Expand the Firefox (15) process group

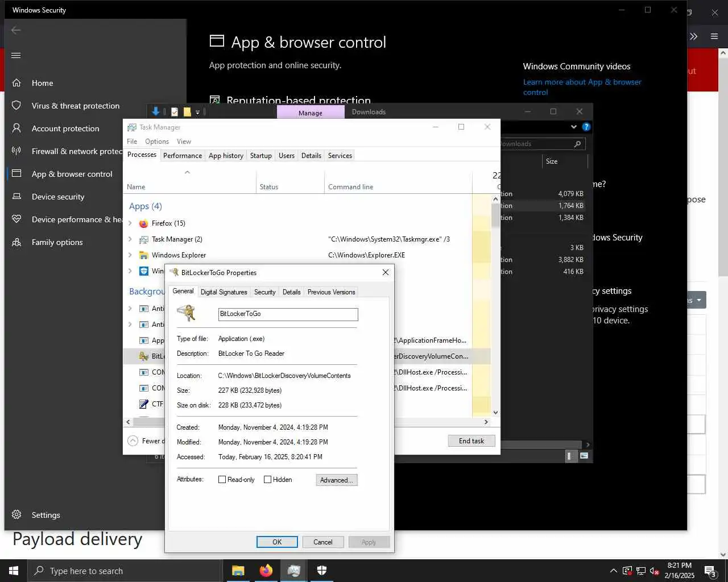[130, 223]
